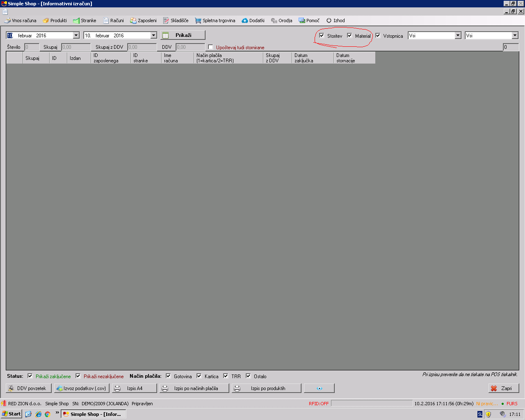Toggle the Material checkbox
This screenshot has height=420, width=525.
point(350,36)
